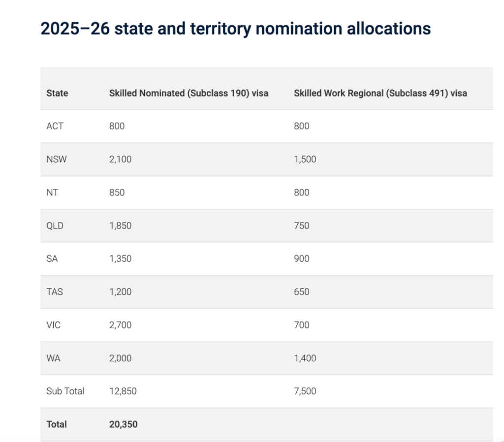
Task: Click the TAS row label
Action: [x=55, y=292]
